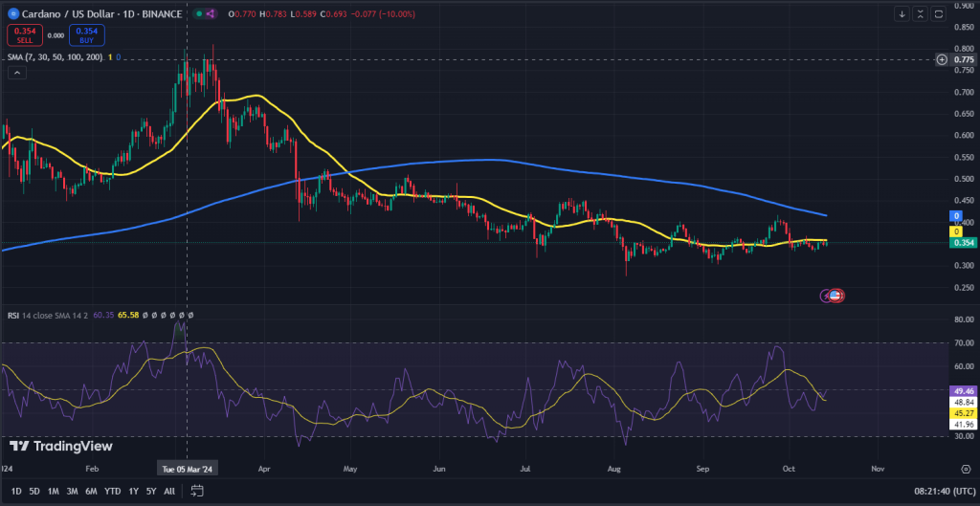Click the 0.354 SELL button

coord(24,35)
